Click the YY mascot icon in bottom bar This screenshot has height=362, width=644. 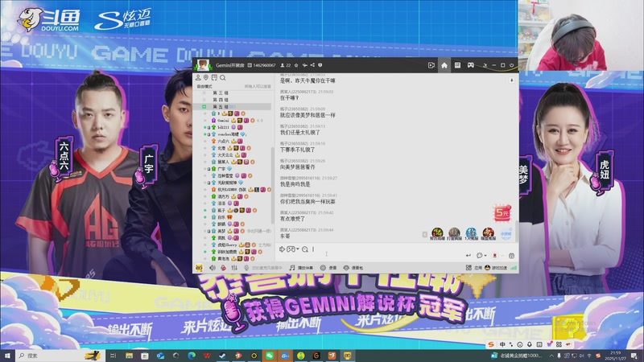click(x=199, y=268)
